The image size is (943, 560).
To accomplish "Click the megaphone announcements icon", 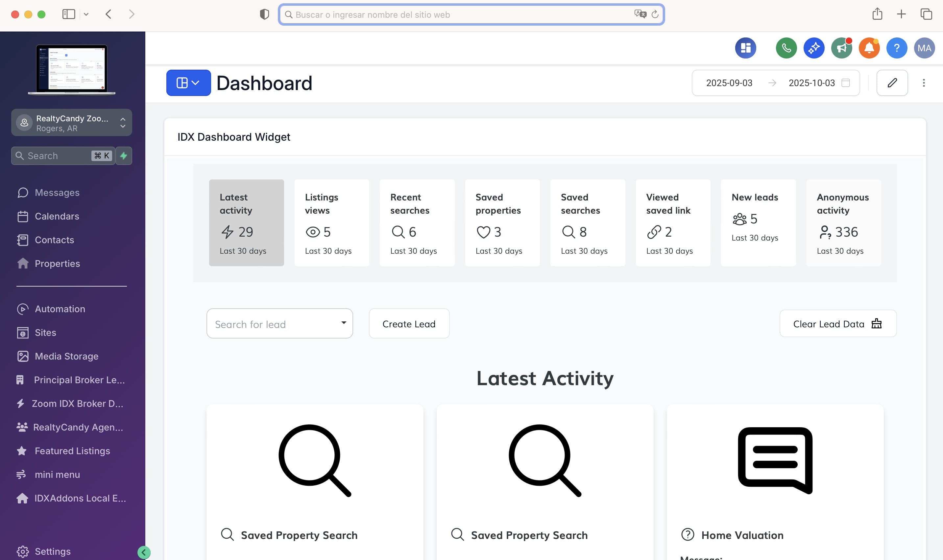I will [x=841, y=48].
